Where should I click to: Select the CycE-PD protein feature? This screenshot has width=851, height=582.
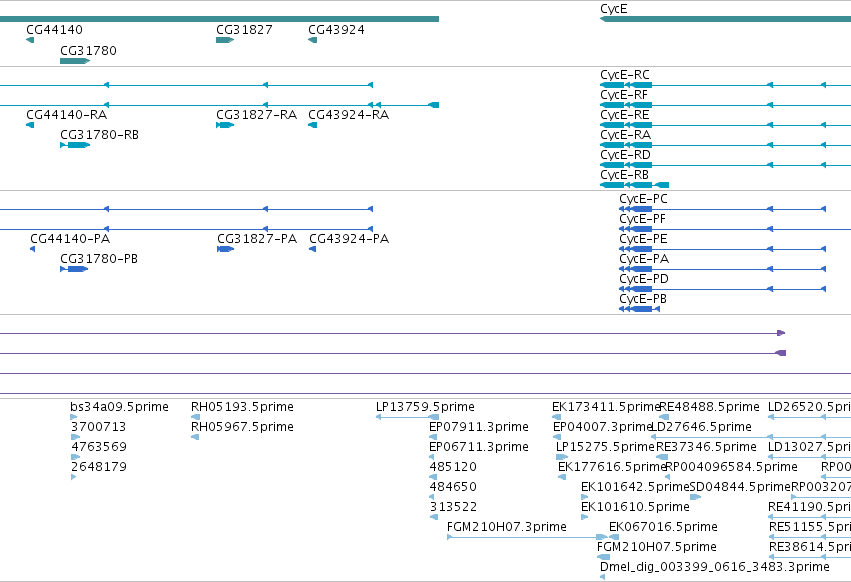tap(722, 289)
